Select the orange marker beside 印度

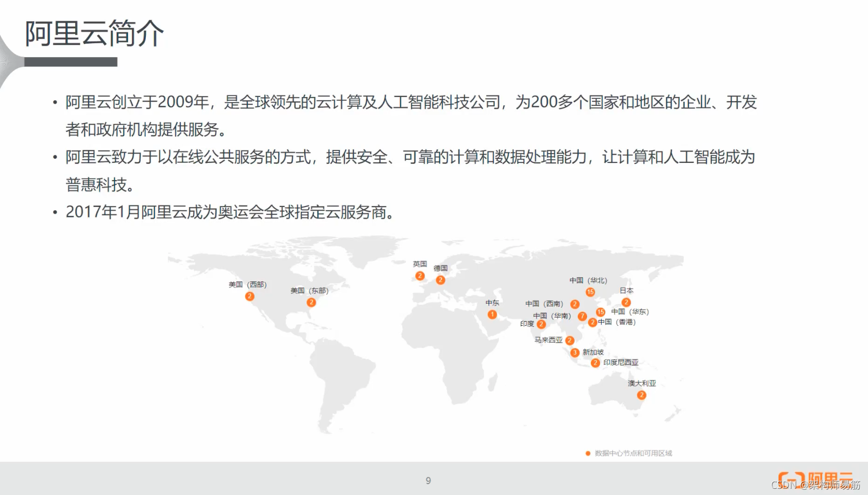coord(541,324)
